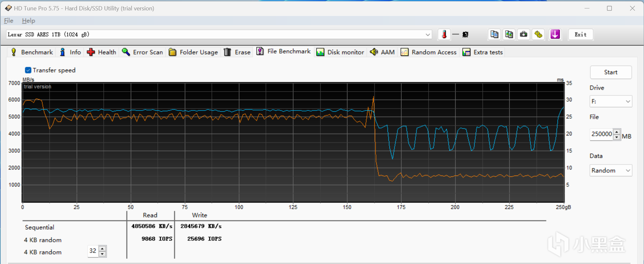The height and width of the screenshot is (264, 644).
Task: Click the copy text to clipboard icon
Action: pos(494,34)
